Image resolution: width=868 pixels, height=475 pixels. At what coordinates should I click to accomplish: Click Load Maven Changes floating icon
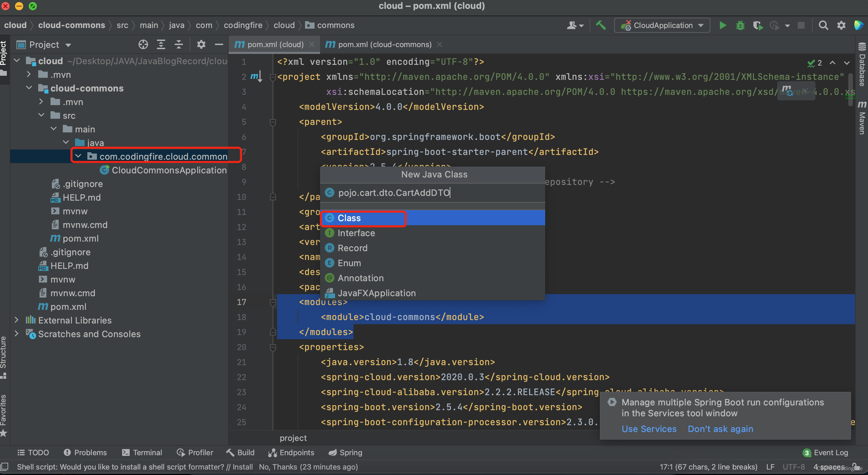point(788,90)
